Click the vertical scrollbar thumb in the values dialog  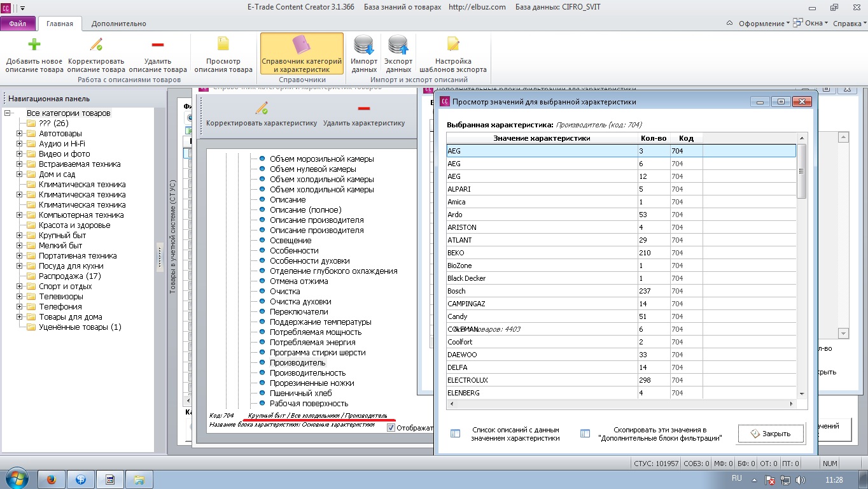pyautogui.click(x=802, y=171)
